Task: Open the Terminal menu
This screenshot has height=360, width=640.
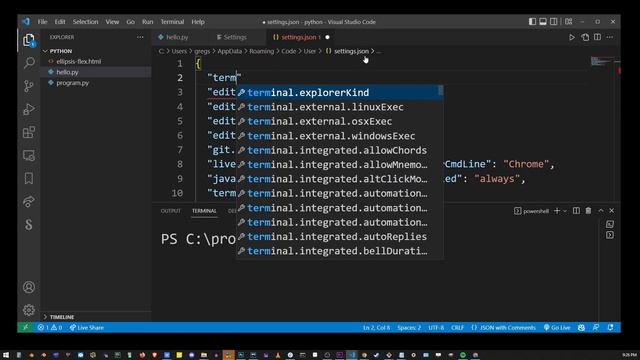Action: [172, 22]
